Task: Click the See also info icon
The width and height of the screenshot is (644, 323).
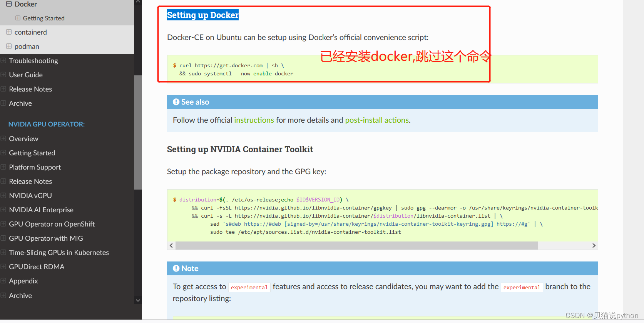Action: coord(176,102)
